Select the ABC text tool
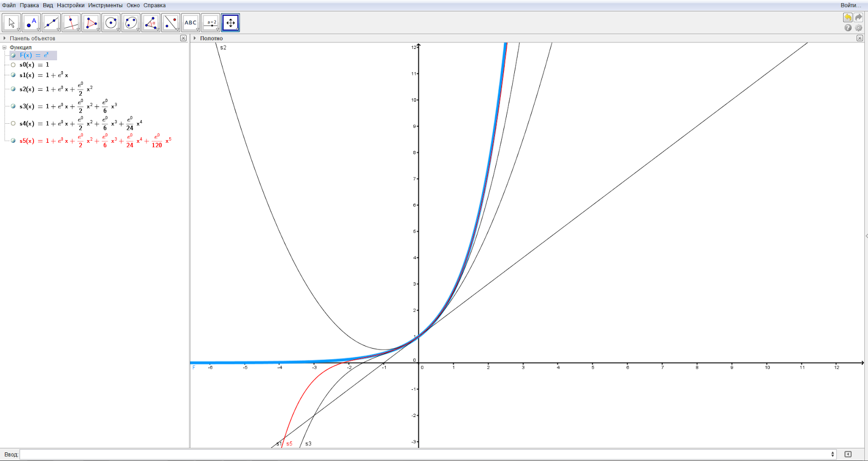Viewport: 868px width, 461px height. [190, 23]
